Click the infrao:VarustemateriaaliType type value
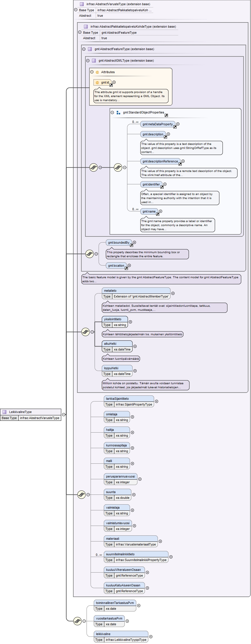Viewport: 251px width, 644px height. coord(136,544)
